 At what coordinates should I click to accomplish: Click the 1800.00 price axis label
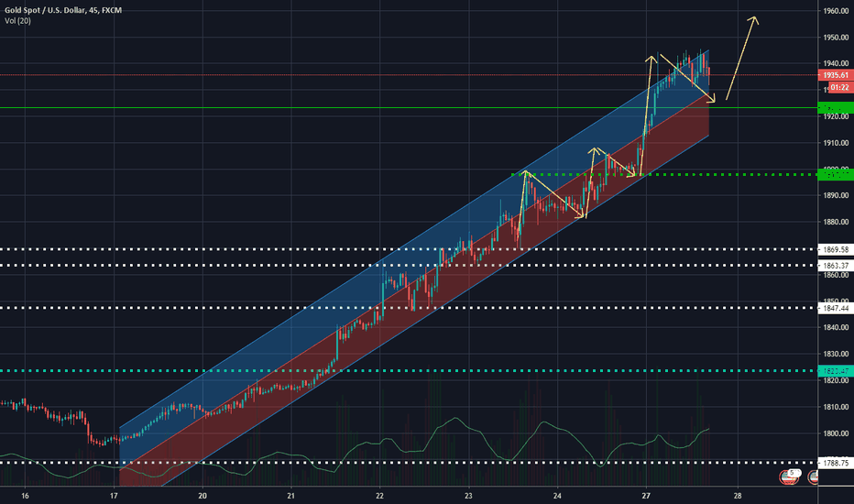[836, 433]
